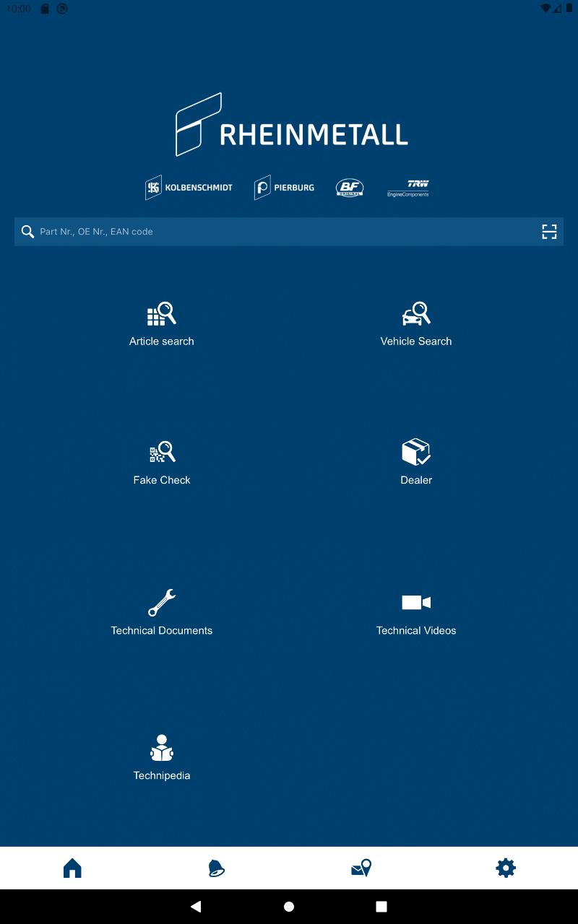
Task: Click the Part Nr., OE Nr., EAN code field
Action: point(289,232)
